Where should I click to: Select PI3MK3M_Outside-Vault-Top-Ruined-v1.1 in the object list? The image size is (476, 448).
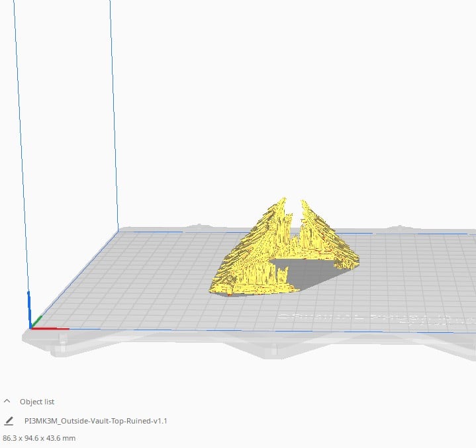(95, 421)
